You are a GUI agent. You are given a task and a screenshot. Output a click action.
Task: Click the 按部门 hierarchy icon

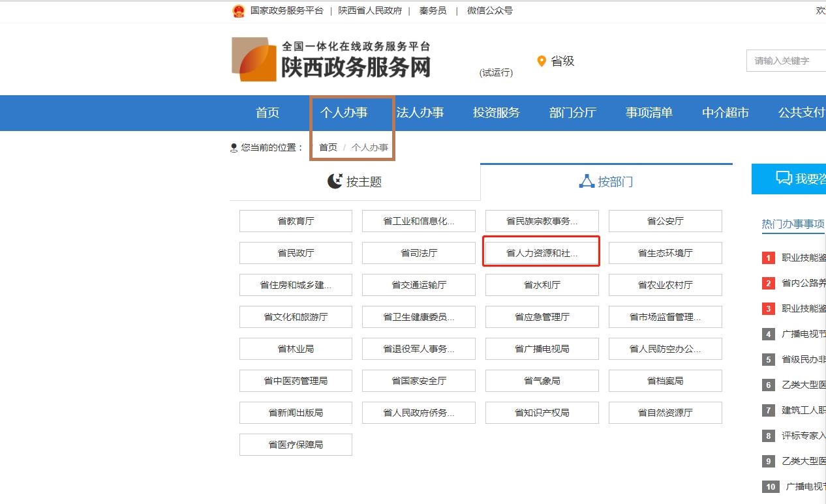pos(587,181)
